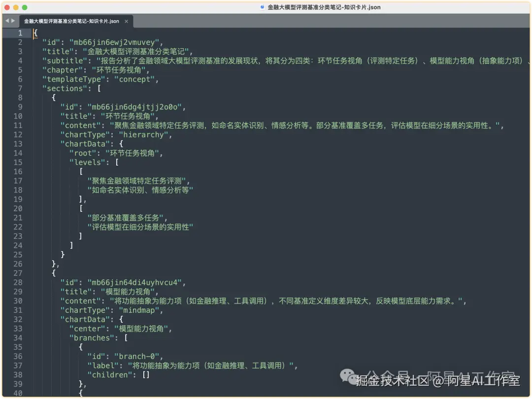Click the "templateType" key

point(73,79)
